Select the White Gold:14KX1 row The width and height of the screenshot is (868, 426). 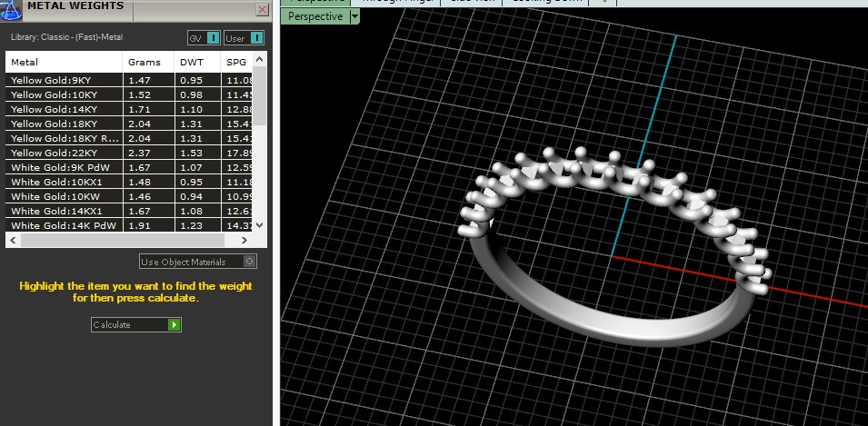pos(129,211)
